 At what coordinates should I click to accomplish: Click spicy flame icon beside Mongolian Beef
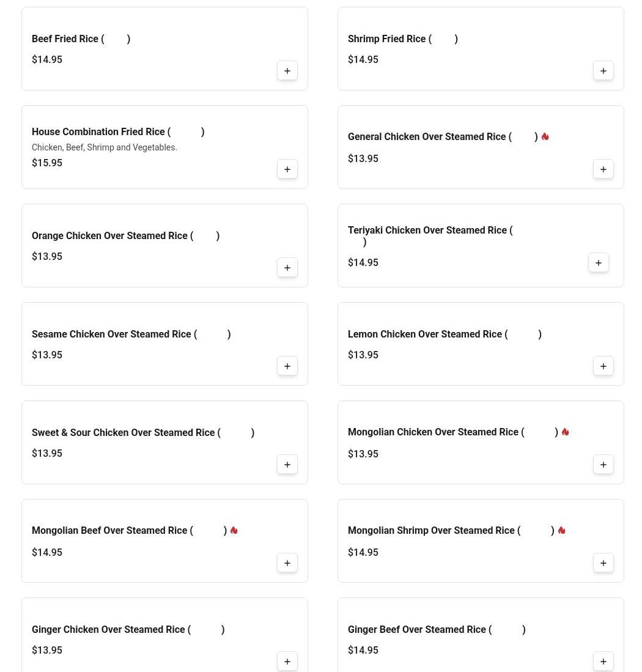[x=234, y=531]
